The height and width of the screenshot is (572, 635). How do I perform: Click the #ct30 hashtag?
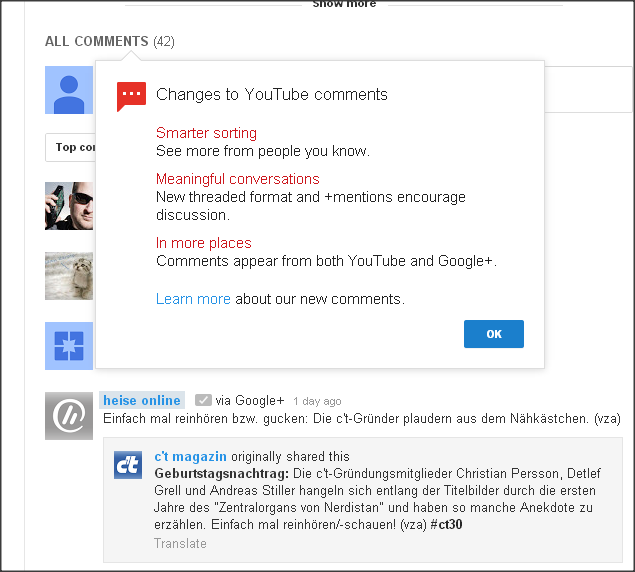coord(446,525)
